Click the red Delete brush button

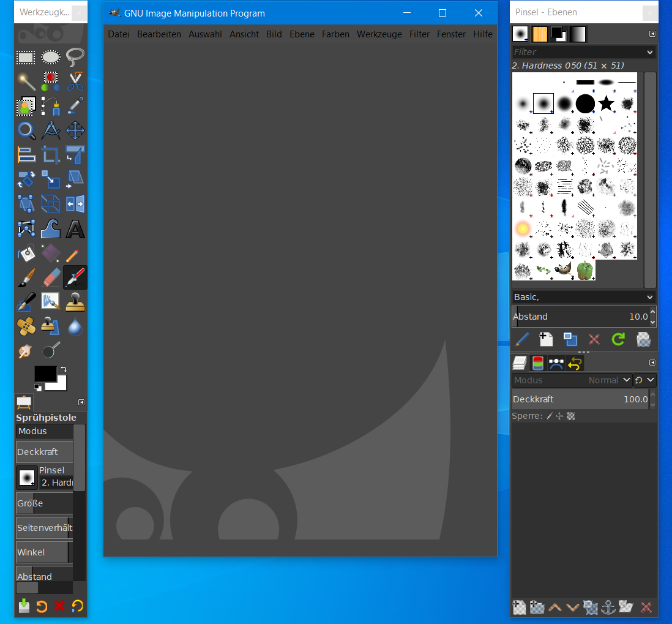594,339
